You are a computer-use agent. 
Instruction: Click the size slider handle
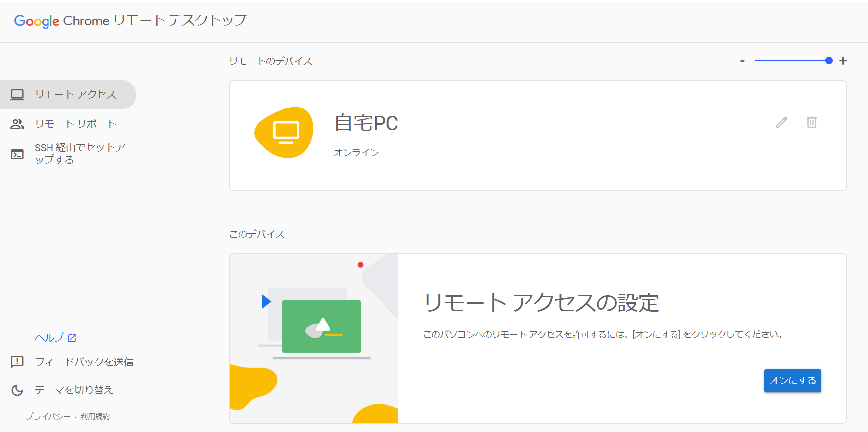point(829,61)
